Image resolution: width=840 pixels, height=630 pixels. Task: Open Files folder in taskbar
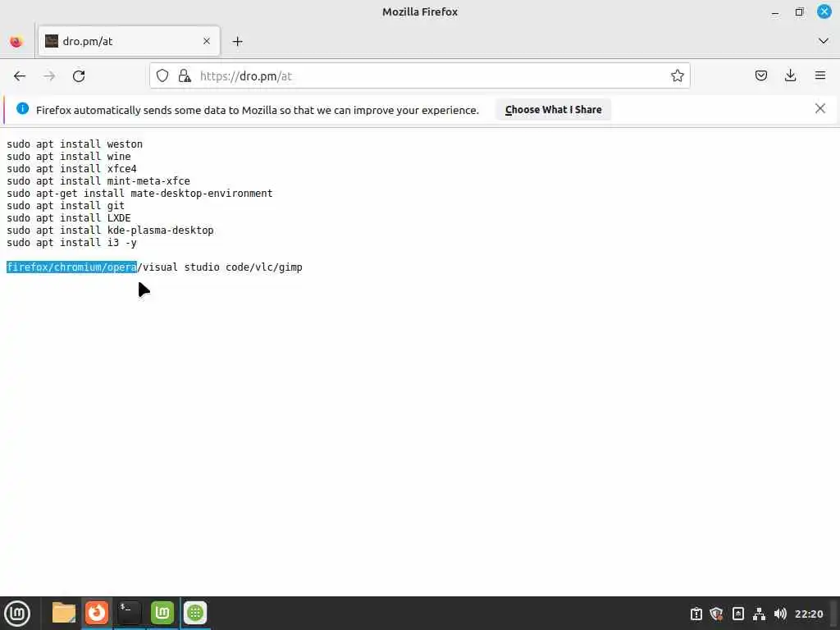(64, 613)
